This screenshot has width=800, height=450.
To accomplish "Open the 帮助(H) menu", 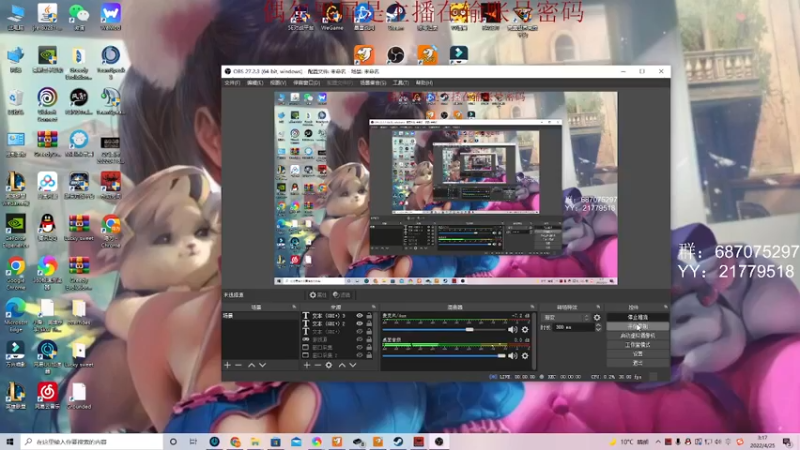I will point(424,83).
